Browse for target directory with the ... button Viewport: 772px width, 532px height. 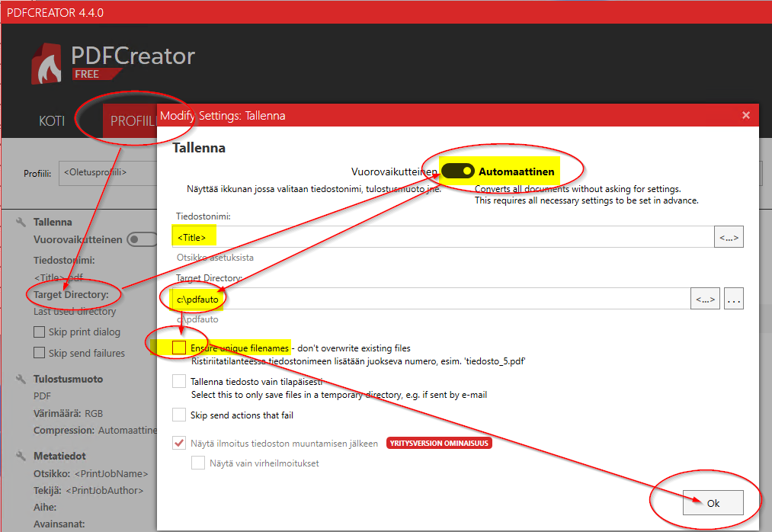[734, 299]
